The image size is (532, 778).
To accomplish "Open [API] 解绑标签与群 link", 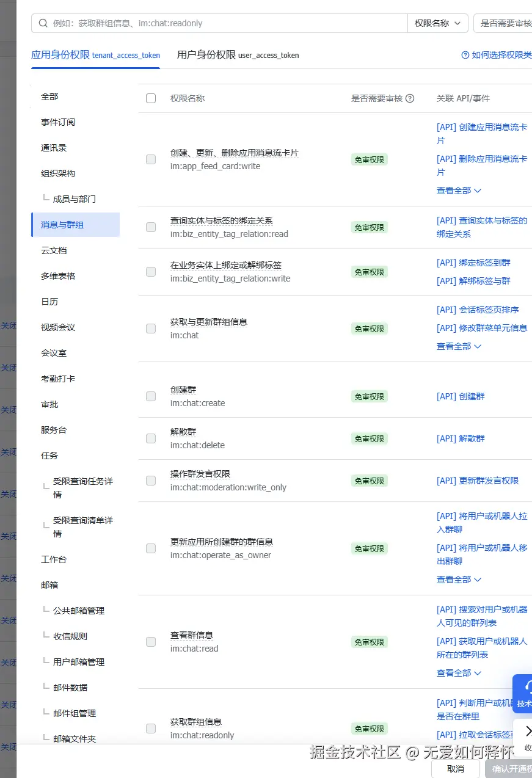I will (473, 281).
